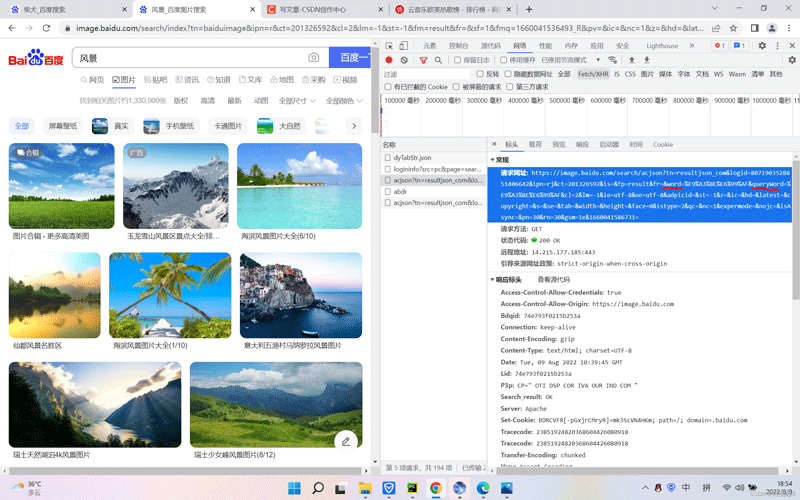800x500 pixels.
Task: Toggle the network filter funnel icon
Action: [424, 60]
